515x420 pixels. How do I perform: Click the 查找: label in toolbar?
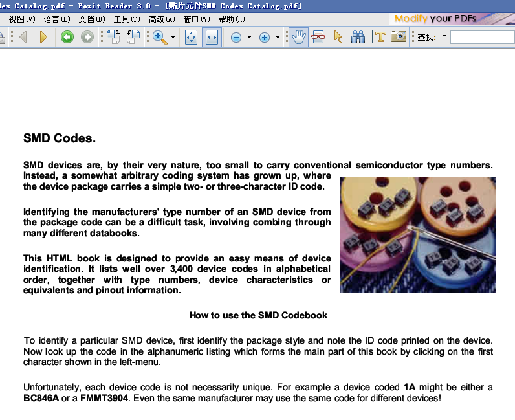426,38
